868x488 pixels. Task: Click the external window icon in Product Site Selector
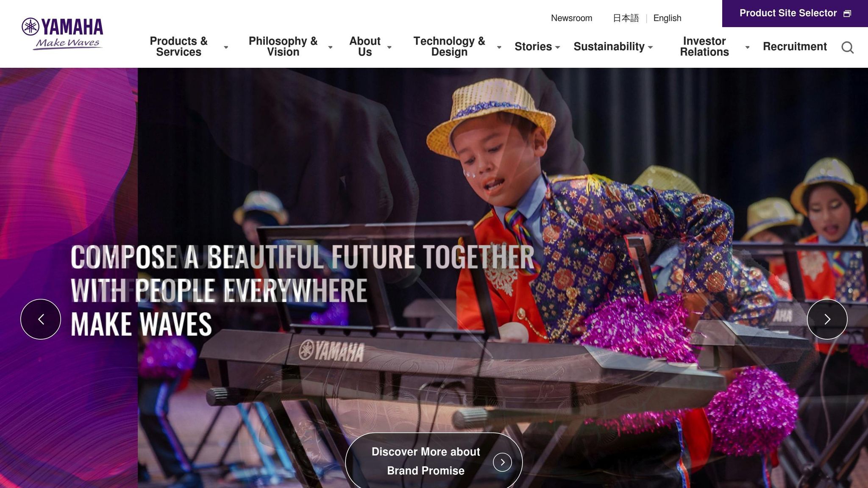pyautogui.click(x=847, y=14)
